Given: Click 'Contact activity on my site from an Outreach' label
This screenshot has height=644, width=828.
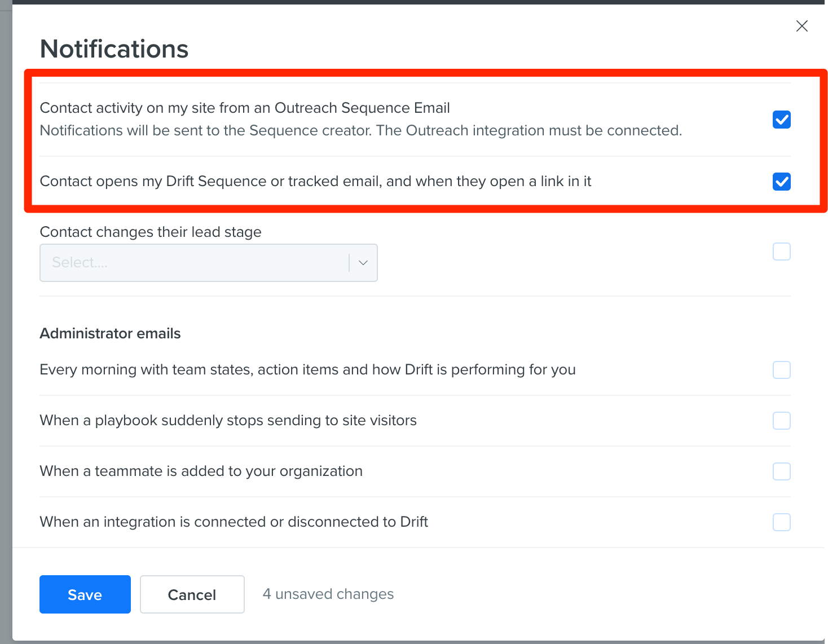Looking at the screenshot, I should [245, 108].
